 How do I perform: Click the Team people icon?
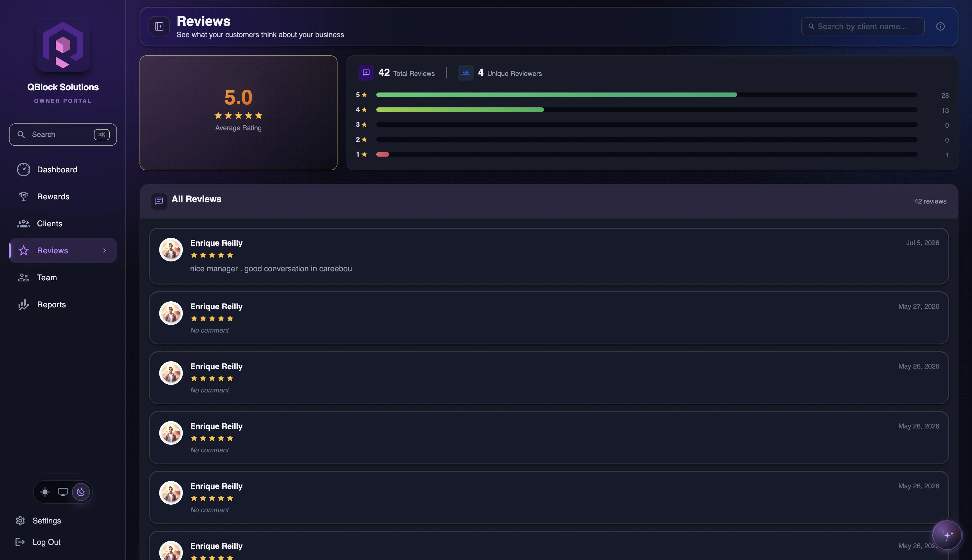[23, 277]
